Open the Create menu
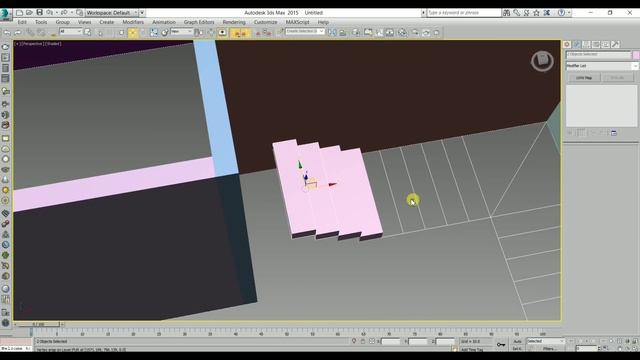 click(107, 22)
